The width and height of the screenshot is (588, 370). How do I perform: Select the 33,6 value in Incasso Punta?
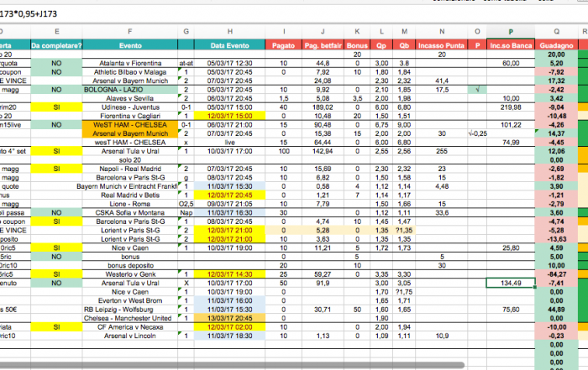pos(442,213)
